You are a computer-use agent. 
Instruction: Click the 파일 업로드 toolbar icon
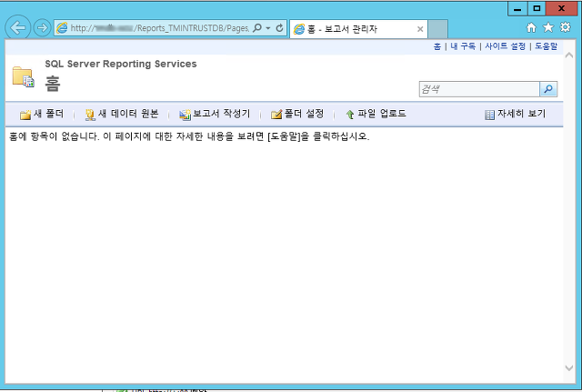tap(350, 115)
